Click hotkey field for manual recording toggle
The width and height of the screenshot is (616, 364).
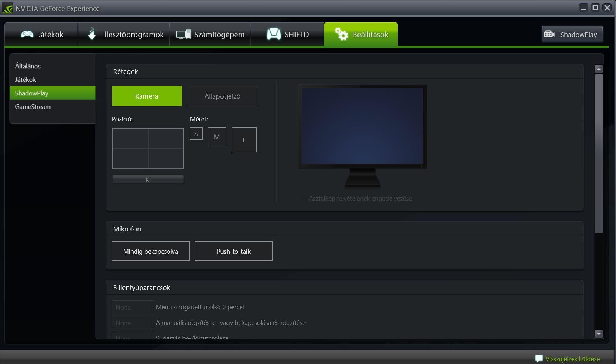point(132,323)
